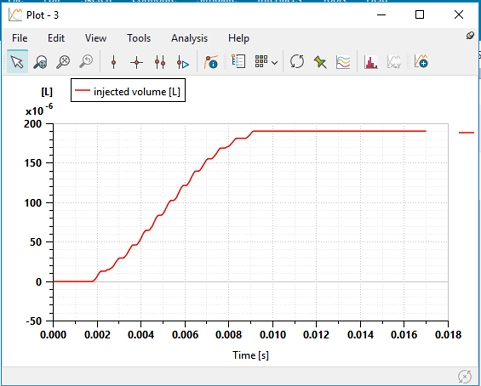Click the Time [s] axis title

tap(250, 355)
